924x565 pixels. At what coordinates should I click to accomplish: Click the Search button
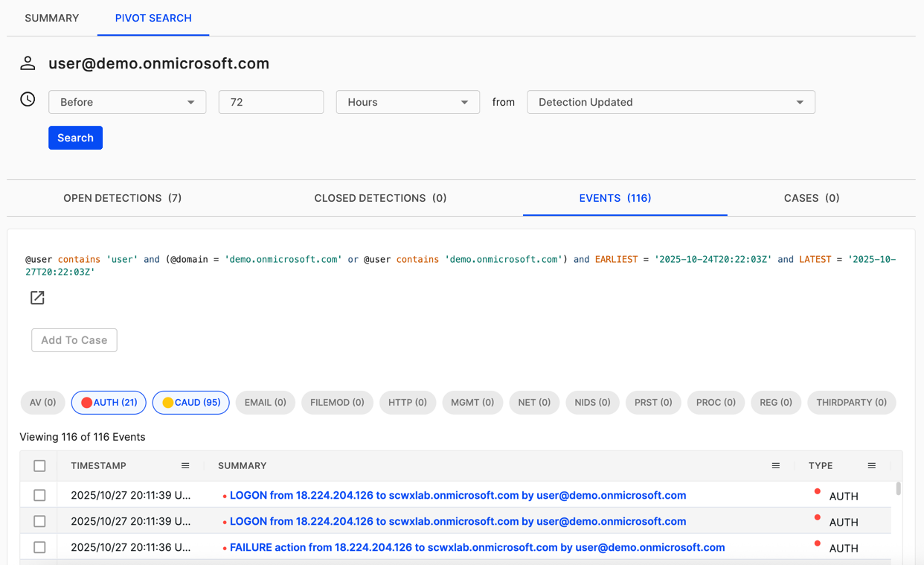pos(75,138)
